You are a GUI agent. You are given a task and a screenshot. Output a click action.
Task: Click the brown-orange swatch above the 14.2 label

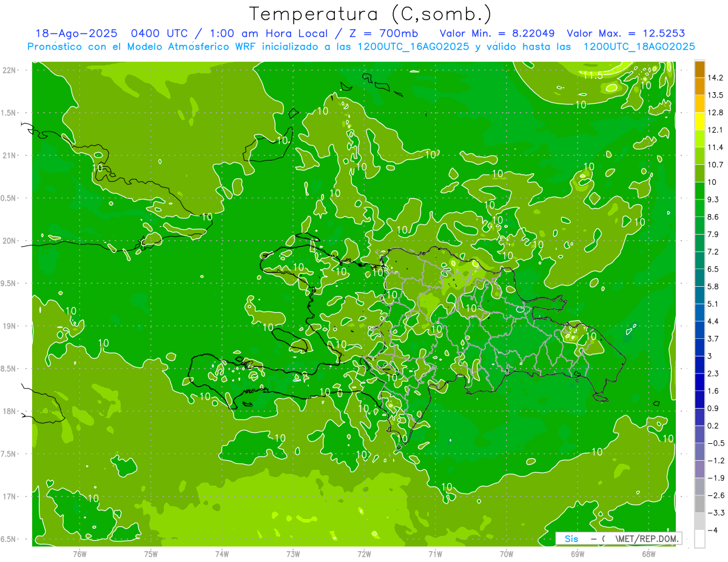699,69
